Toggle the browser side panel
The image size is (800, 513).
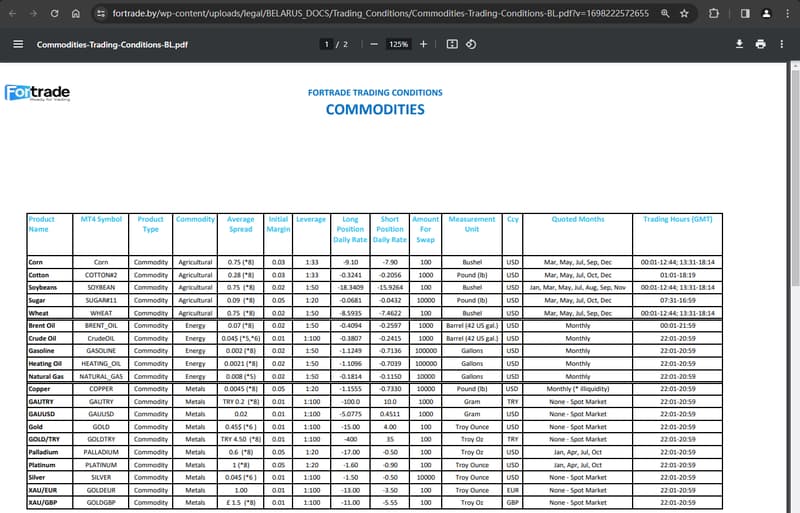(x=745, y=14)
